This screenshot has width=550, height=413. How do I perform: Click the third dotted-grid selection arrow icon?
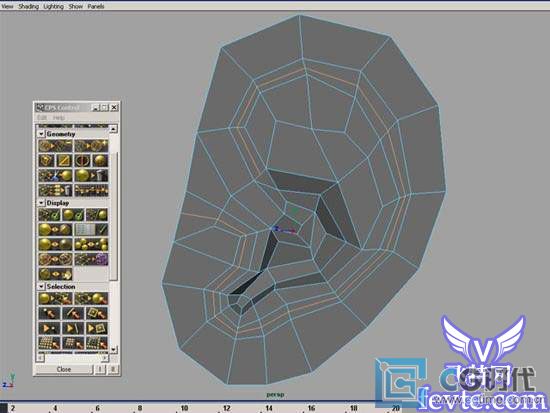pyautogui.click(x=97, y=343)
